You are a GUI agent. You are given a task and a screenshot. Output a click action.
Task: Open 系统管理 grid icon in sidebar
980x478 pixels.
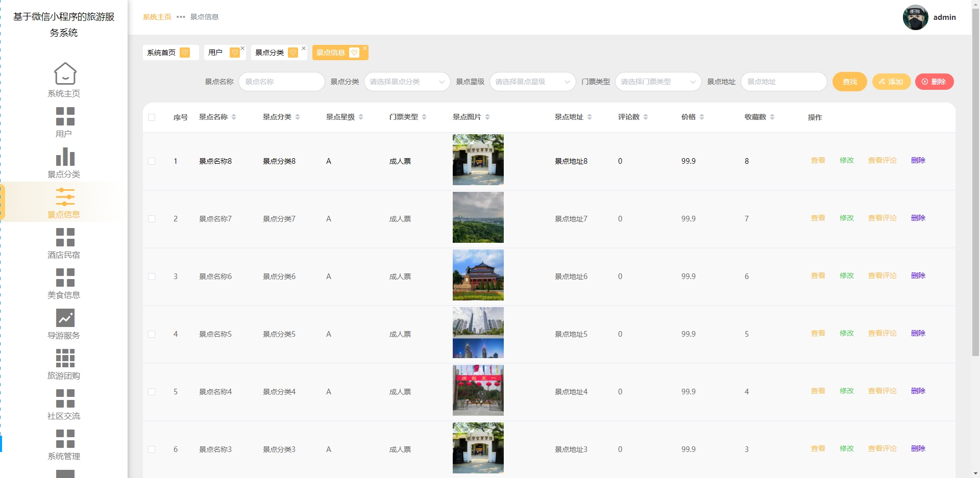[65, 439]
